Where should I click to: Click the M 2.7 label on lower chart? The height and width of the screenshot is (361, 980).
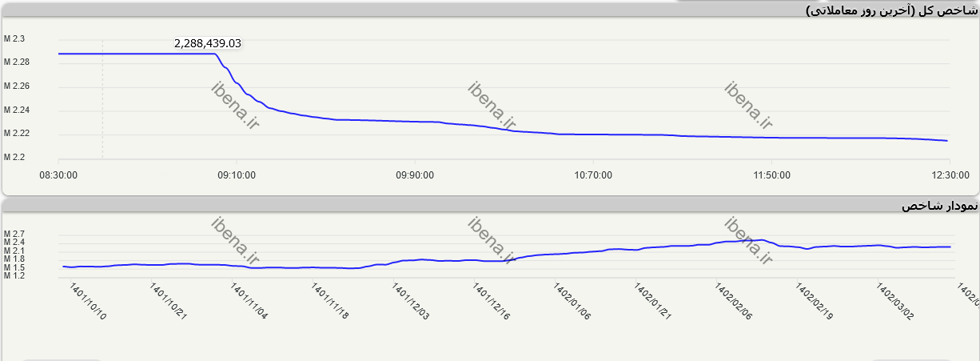coord(14,234)
